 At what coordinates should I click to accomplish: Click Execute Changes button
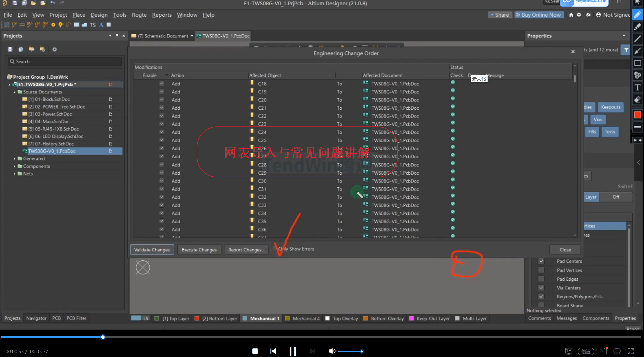pyautogui.click(x=199, y=250)
